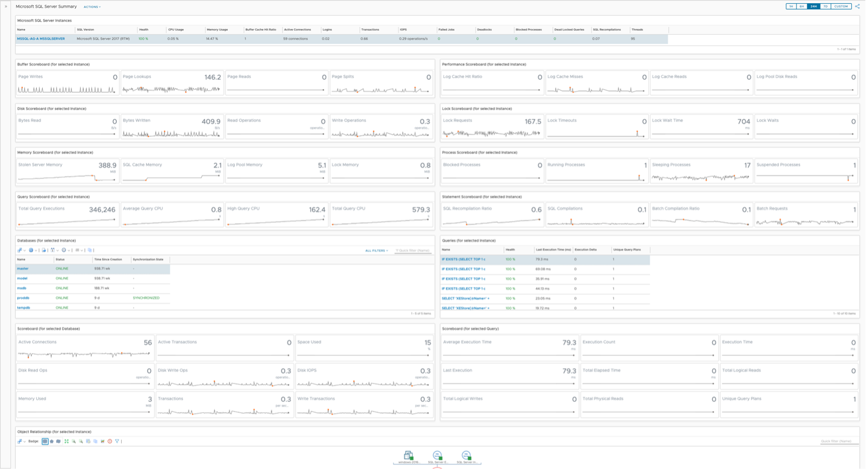Click the share dashboard icon
Viewport: 868px width, 471px height.
pyautogui.click(x=857, y=6)
